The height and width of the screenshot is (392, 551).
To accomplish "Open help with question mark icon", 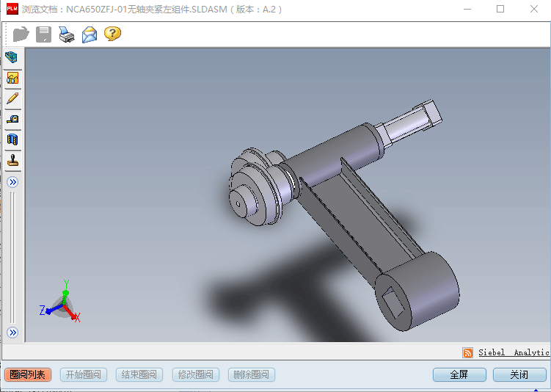I will tap(112, 34).
